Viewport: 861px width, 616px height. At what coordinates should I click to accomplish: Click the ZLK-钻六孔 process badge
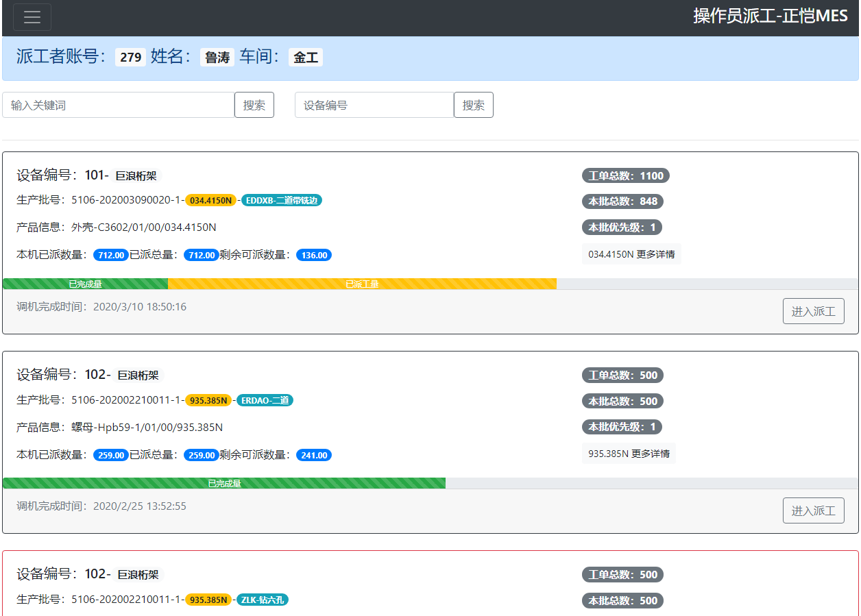tap(263, 600)
